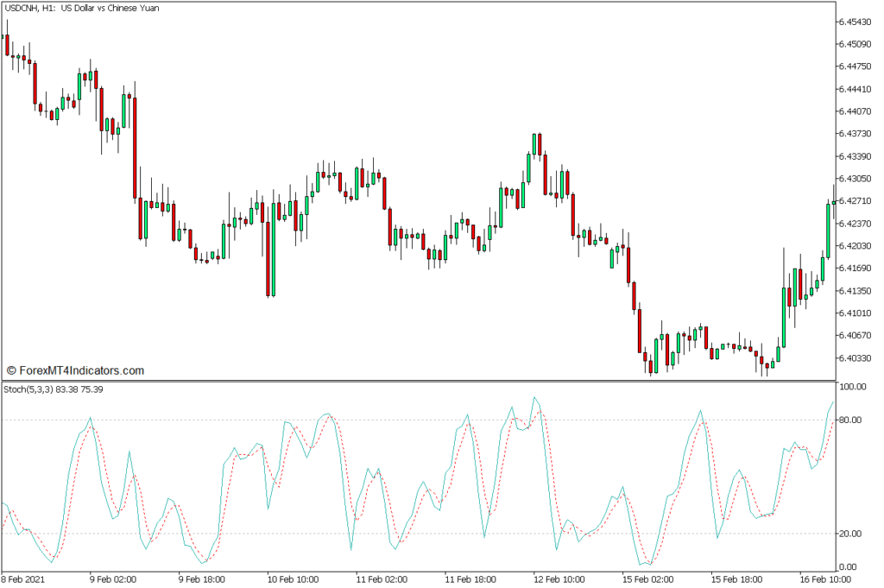
Task: Select the 15 Feb 18:00 time label
Action: (x=737, y=579)
